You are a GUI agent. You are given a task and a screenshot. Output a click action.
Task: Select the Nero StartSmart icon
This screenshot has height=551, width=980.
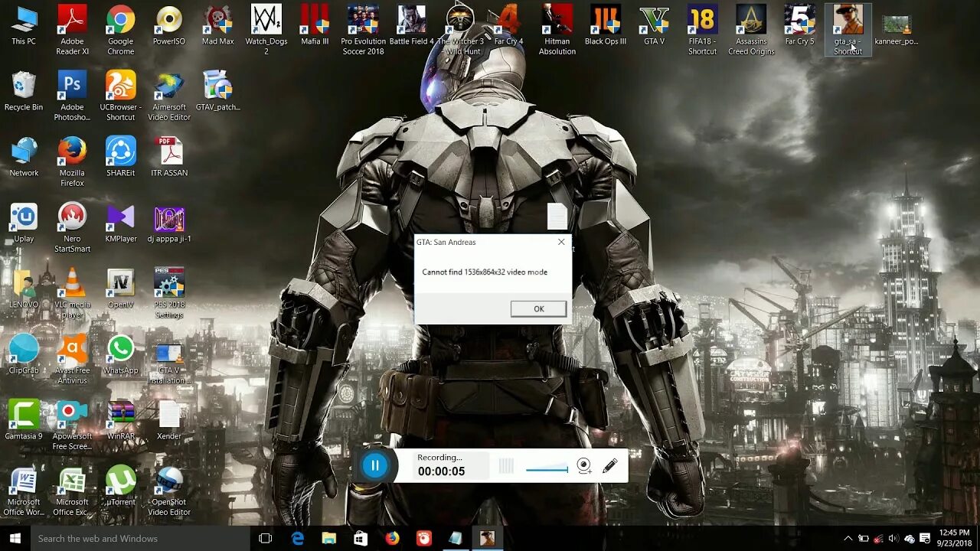click(x=73, y=227)
